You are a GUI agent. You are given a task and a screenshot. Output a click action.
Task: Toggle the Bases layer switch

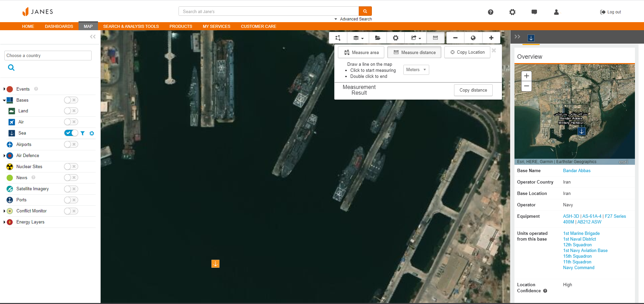(x=71, y=100)
